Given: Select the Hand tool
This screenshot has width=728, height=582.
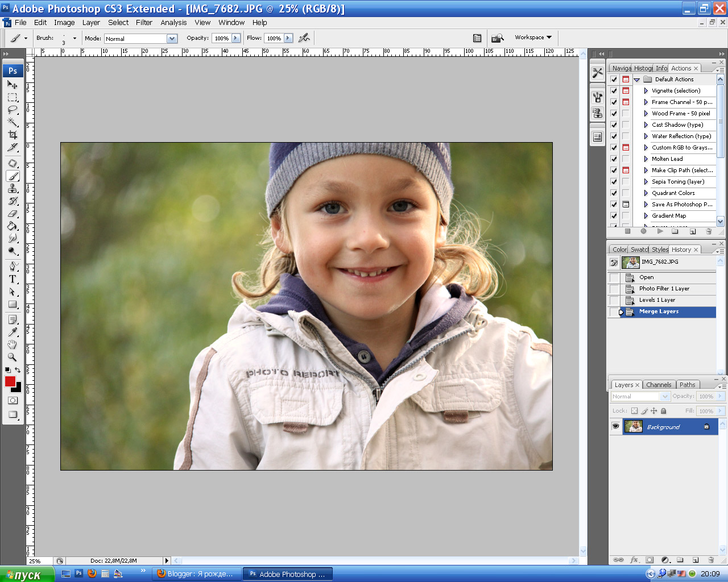Looking at the screenshot, I should pyautogui.click(x=13, y=344).
